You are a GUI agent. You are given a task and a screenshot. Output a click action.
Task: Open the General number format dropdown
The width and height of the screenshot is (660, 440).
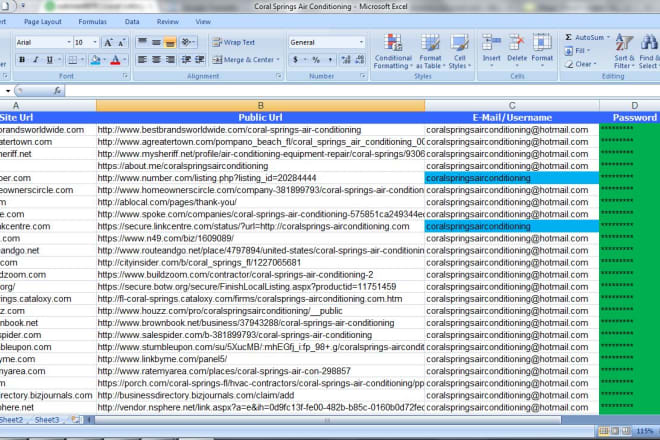pos(361,43)
